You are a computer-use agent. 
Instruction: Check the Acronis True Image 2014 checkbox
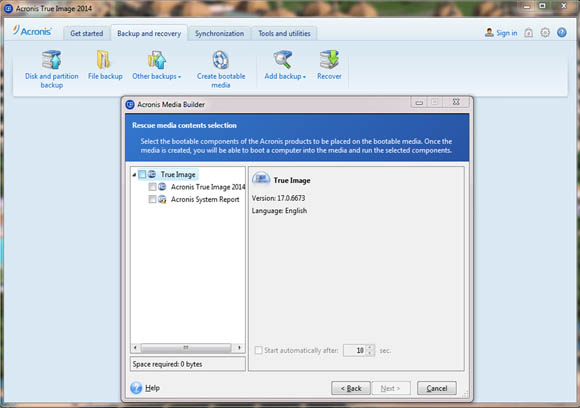(152, 187)
